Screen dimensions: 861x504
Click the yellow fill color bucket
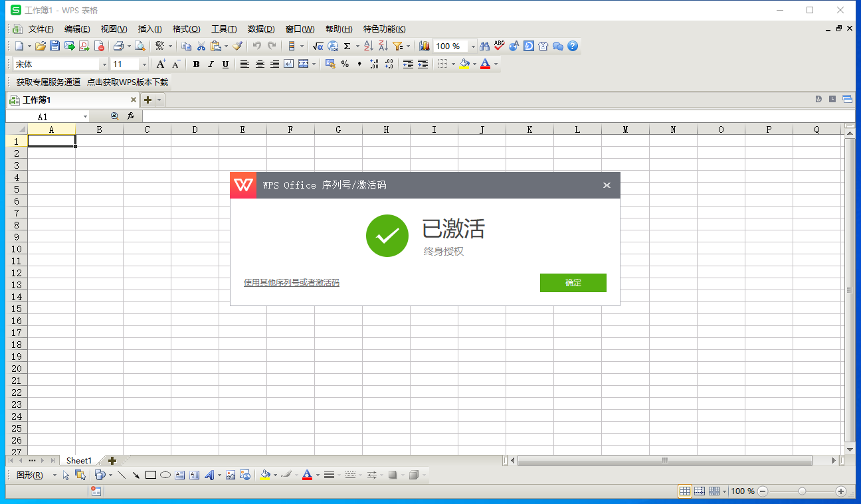[465, 64]
